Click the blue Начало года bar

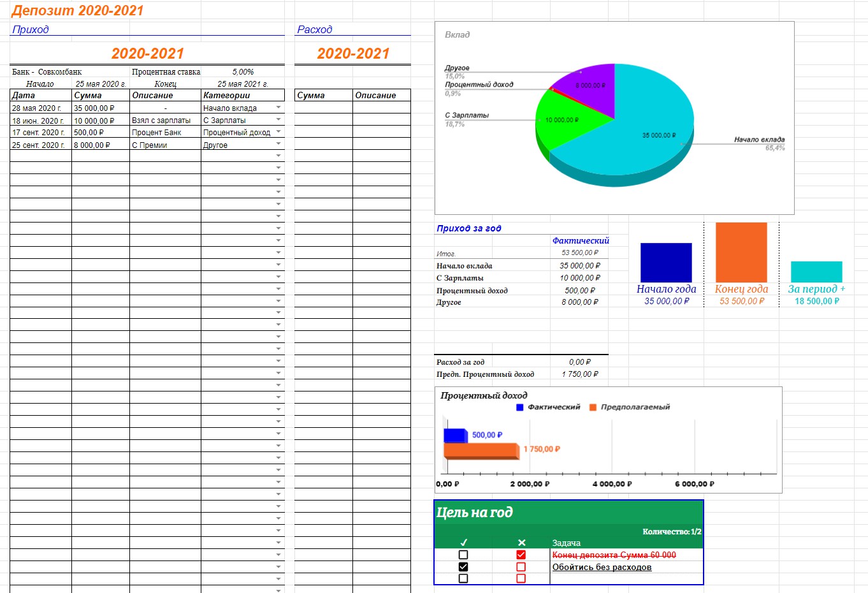pyautogui.click(x=666, y=262)
